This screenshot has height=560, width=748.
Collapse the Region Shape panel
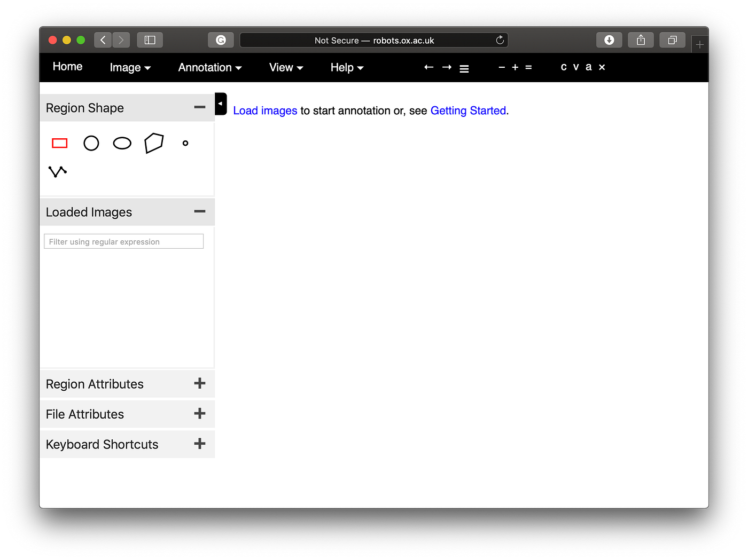click(200, 107)
